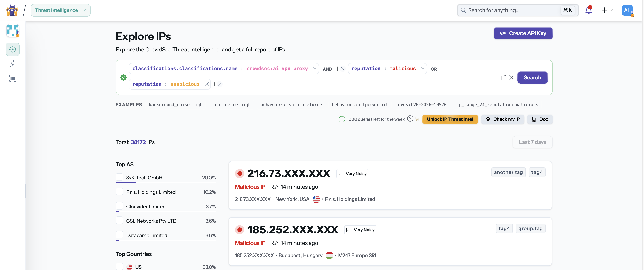This screenshot has width=644, height=270.
Task: Use example confidence:high
Action: pos(231,105)
